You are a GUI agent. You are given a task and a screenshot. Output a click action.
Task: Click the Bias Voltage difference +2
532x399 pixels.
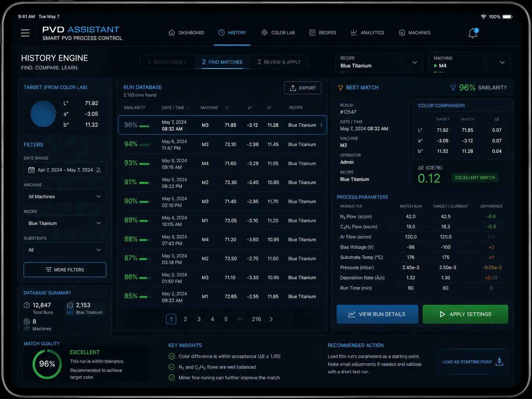point(491,247)
